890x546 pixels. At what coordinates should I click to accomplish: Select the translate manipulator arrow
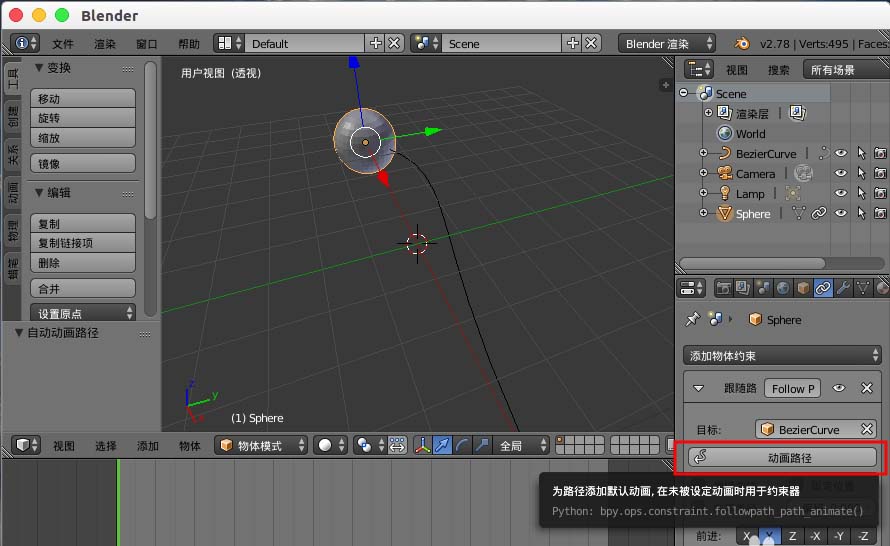[442, 446]
